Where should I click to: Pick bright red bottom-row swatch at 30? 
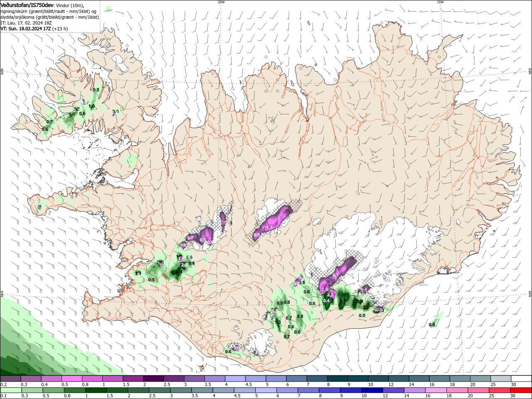520,390
